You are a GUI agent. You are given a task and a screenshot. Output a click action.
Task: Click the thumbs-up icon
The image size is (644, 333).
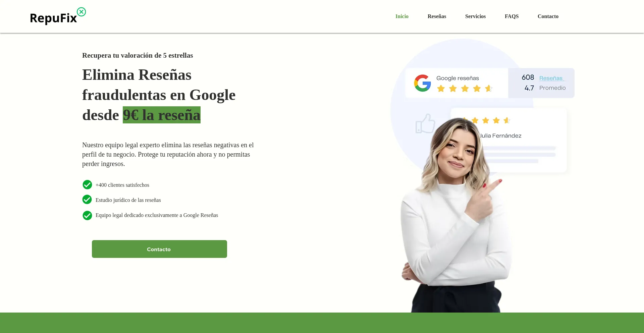tap(425, 123)
